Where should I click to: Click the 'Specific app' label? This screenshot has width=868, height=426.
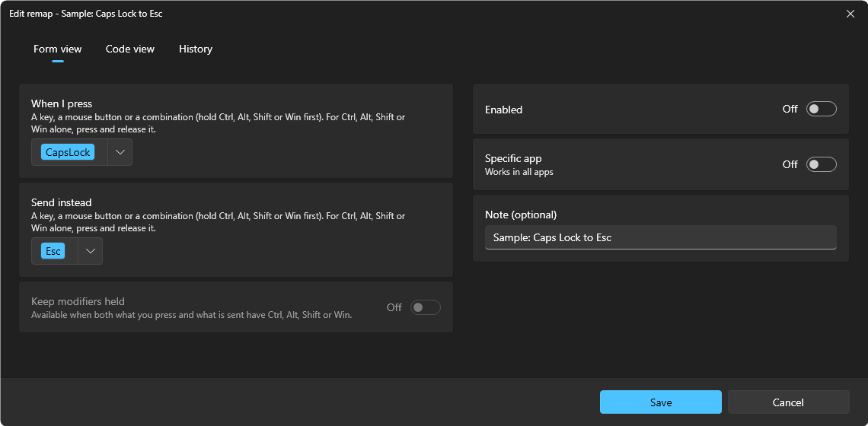click(513, 159)
